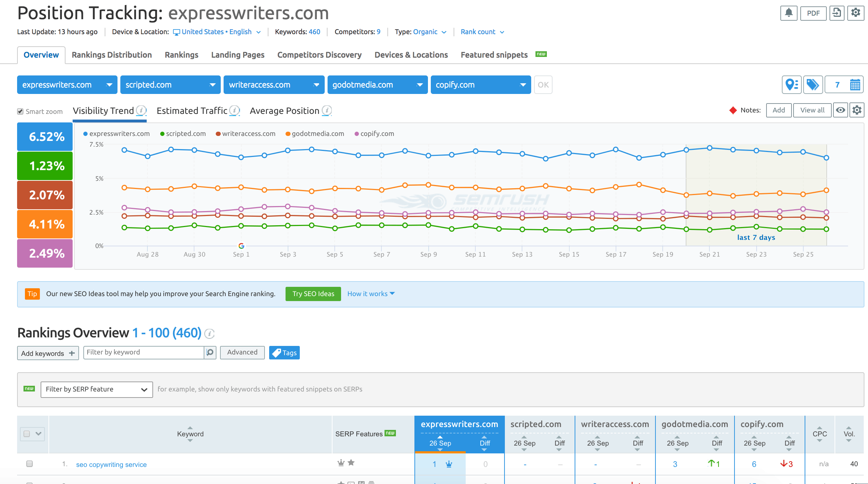Open alerts via the bell icon
Viewport: 868px width, 484px height.
pos(789,13)
